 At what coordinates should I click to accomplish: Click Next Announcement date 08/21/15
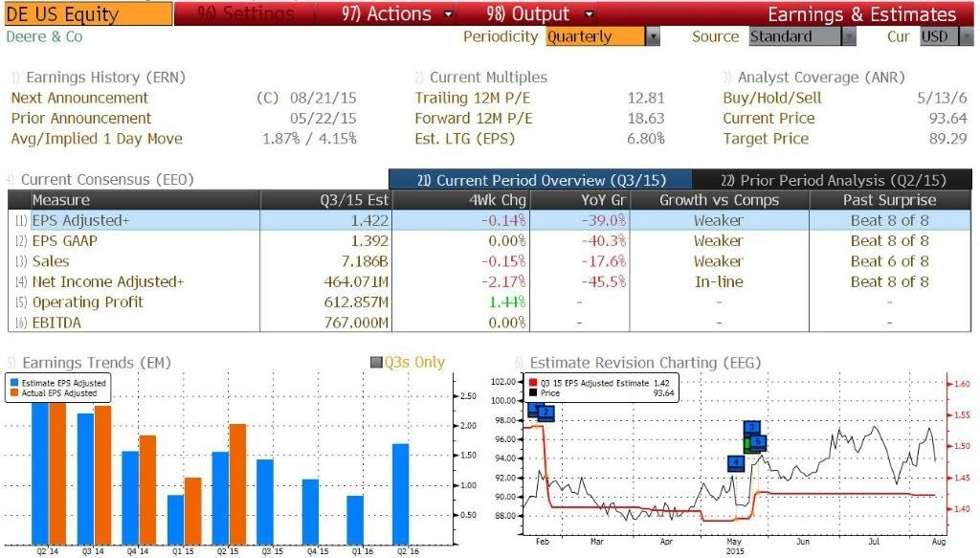[x=323, y=98]
